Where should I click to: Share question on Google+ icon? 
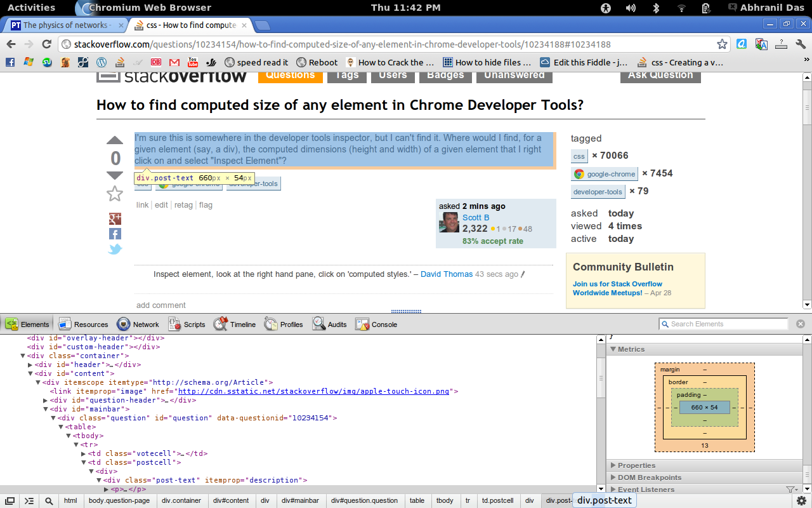click(115, 219)
